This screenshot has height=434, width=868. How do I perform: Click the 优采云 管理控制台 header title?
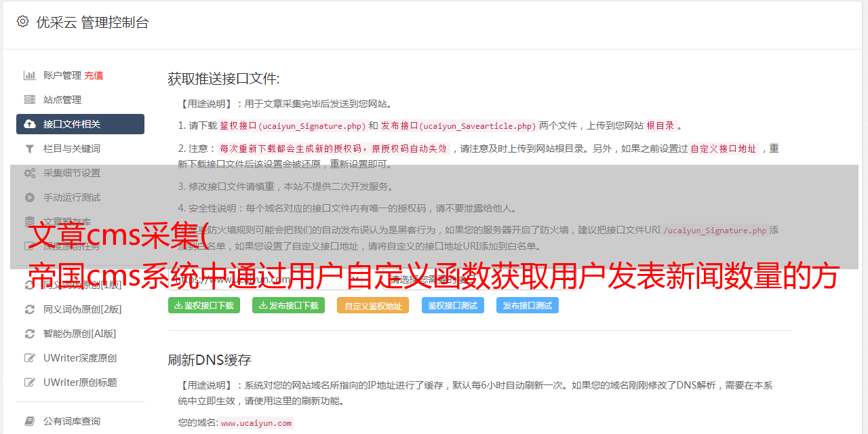92,22
